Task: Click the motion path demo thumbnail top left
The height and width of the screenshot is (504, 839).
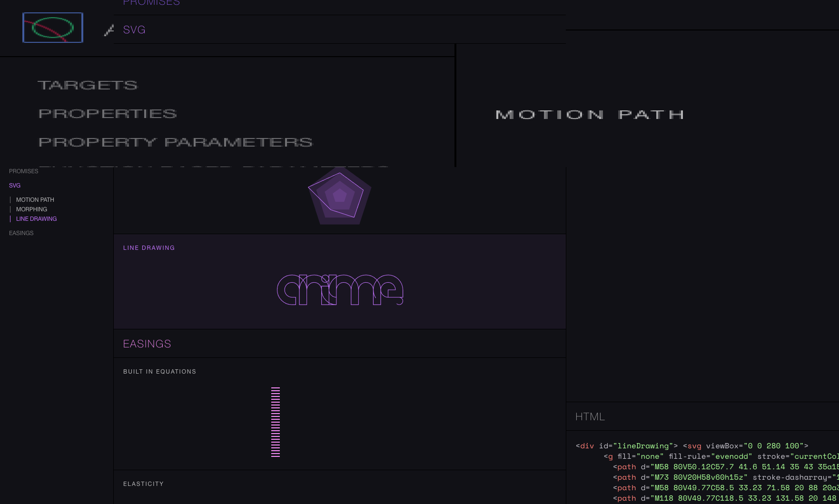Action: [52, 27]
